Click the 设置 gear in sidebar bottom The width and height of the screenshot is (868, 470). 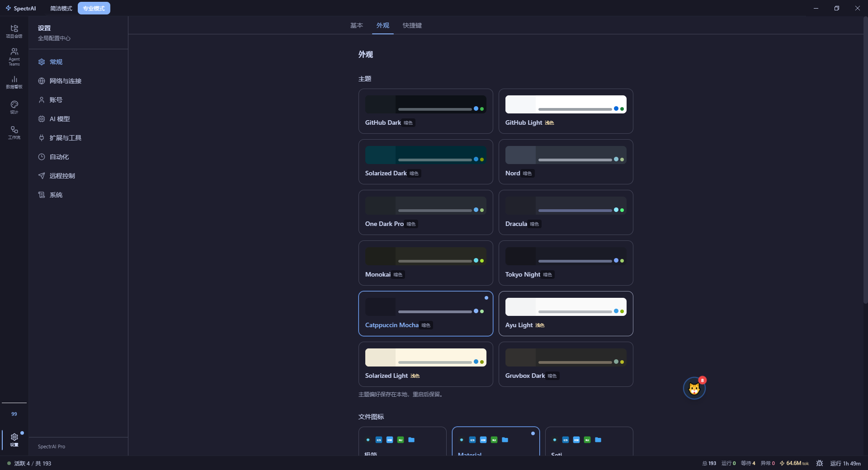(x=14, y=439)
